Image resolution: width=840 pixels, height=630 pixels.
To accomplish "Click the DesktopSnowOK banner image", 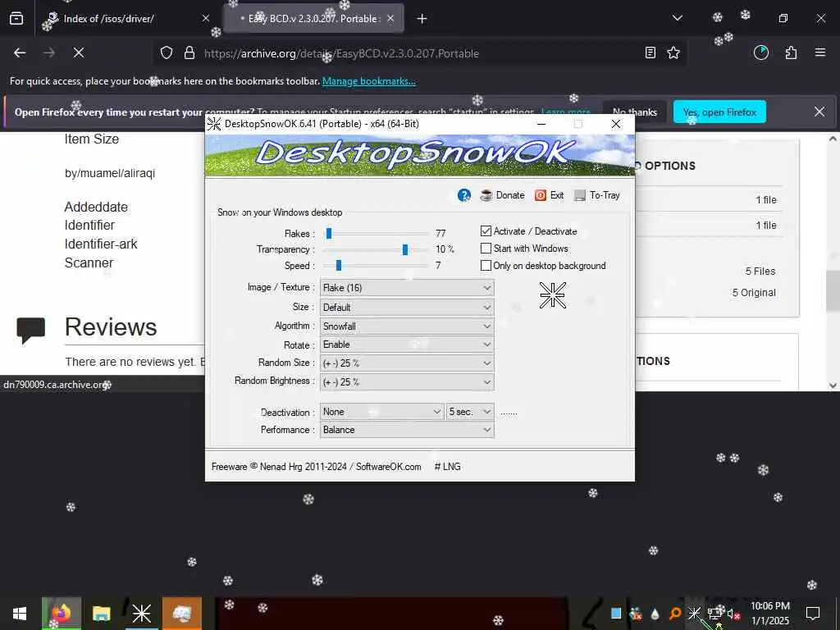I will (419, 155).
